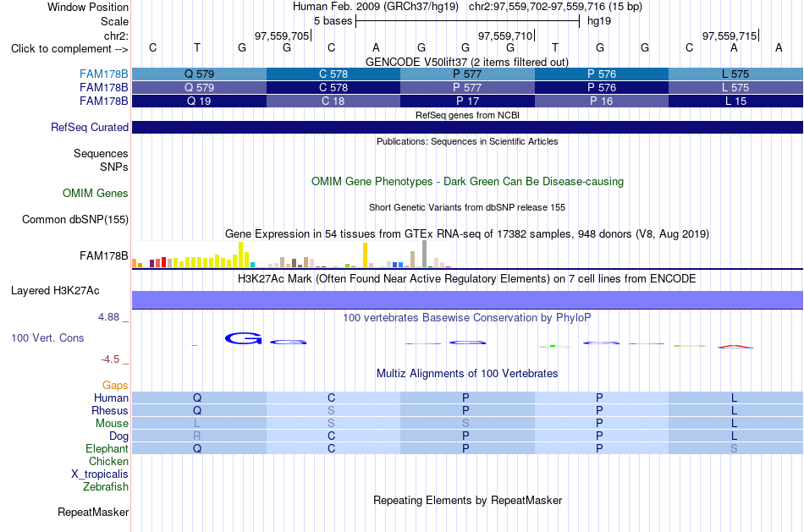Click codon box C 18

coord(333,101)
